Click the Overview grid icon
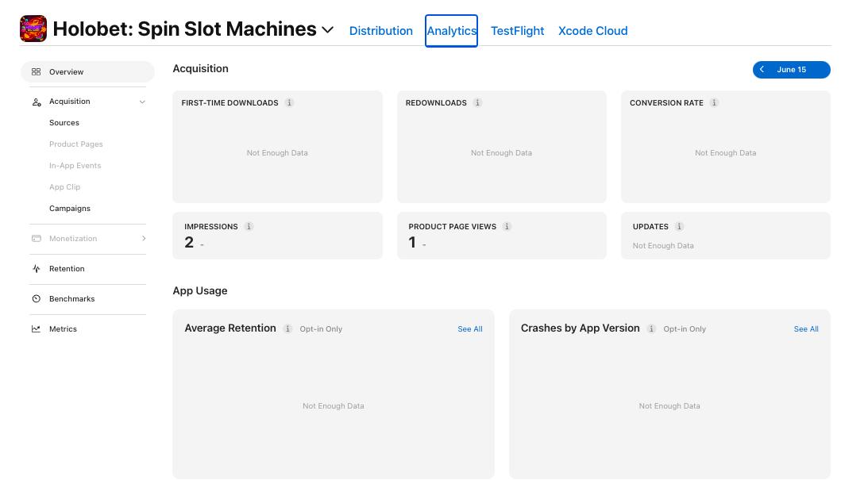Viewport: 868px width, 480px height. [x=36, y=72]
